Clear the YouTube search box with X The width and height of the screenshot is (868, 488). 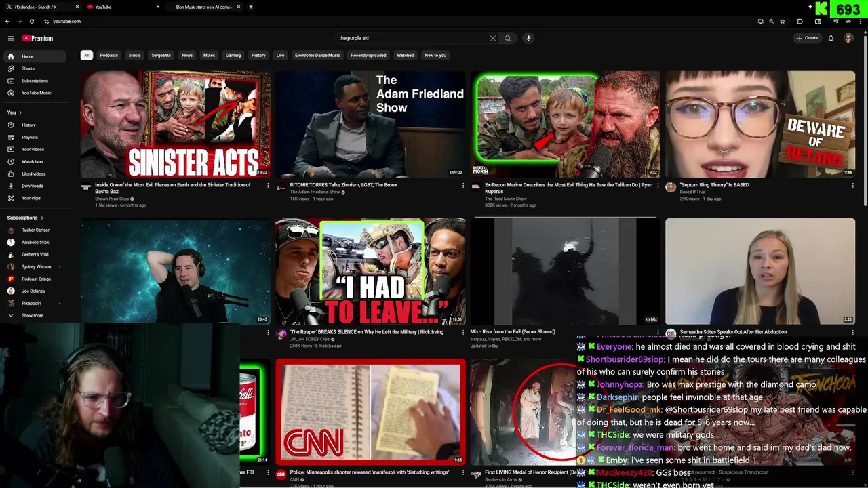(493, 39)
